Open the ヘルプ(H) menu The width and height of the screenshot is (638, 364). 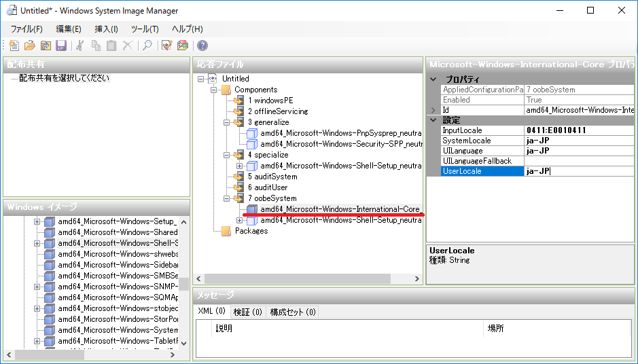tap(187, 29)
